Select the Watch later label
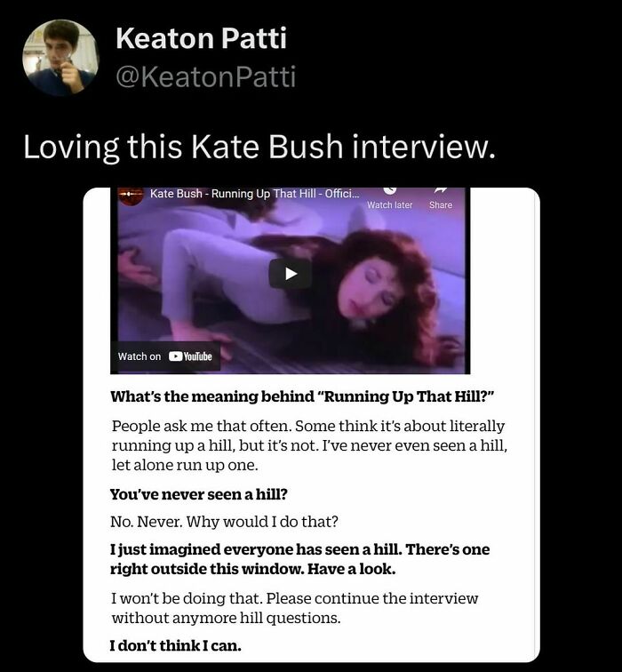Viewport: 622px width, 672px height. pos(389,204)
